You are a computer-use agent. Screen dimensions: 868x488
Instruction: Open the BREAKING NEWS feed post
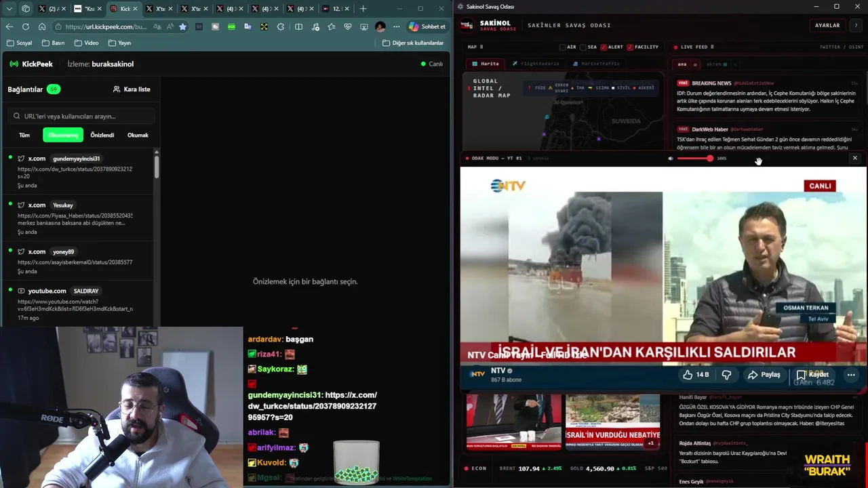point(766,96)
